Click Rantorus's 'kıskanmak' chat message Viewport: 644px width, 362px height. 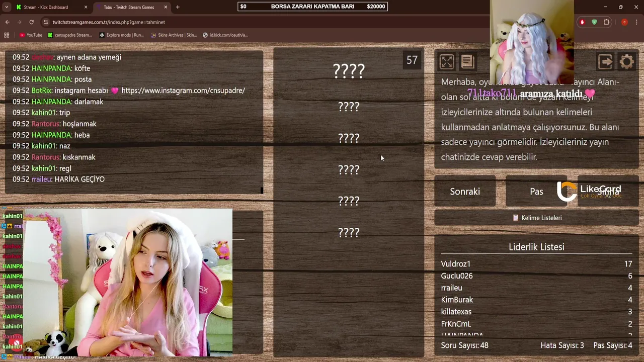tap(79, 157)
